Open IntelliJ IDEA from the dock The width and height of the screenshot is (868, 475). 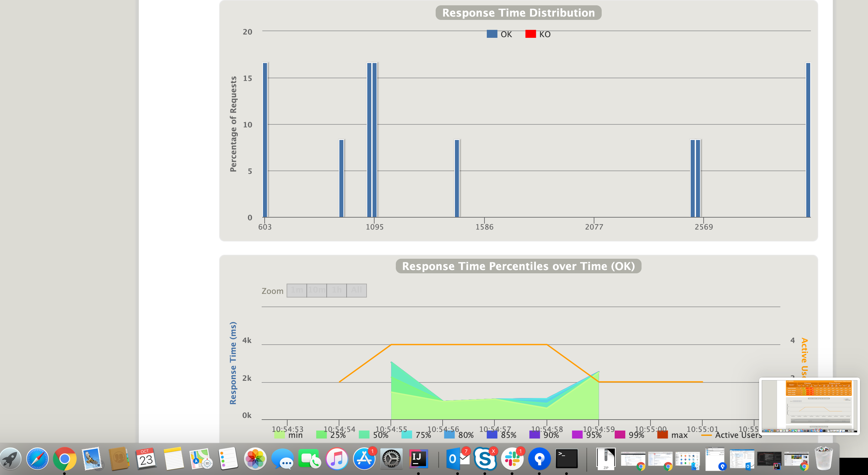click(x=418, y=458)
